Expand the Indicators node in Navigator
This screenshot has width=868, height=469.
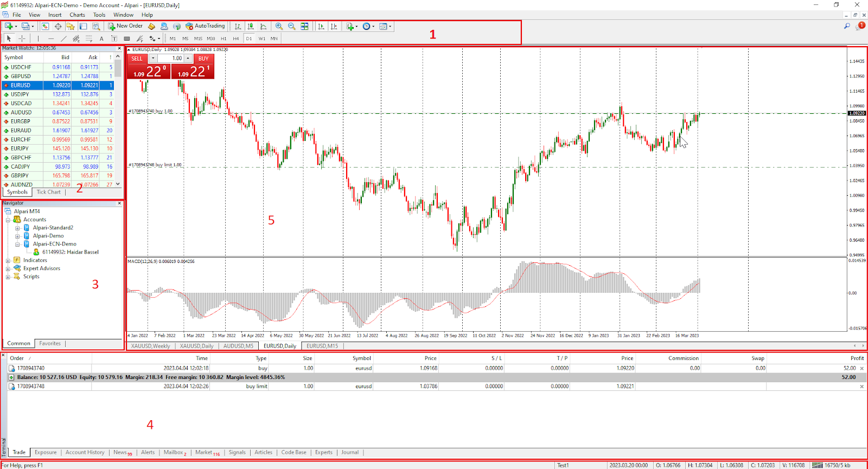click(x=8, y=260)
